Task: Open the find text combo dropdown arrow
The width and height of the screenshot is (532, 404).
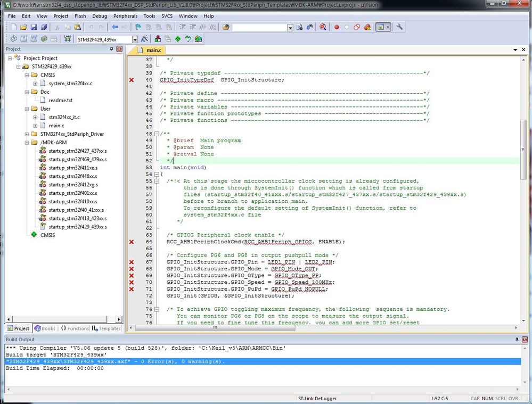Action: [x=290, y=28]
